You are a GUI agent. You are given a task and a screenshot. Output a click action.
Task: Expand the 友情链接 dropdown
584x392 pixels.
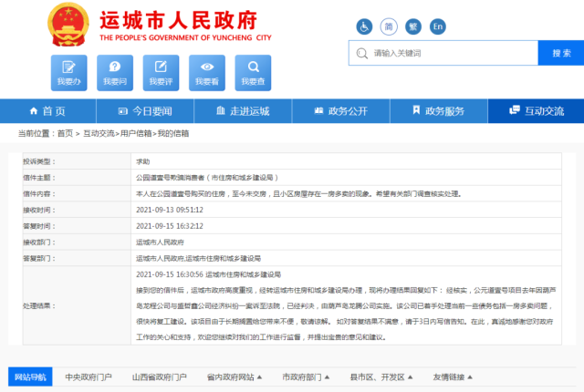(x=454, y=377)
